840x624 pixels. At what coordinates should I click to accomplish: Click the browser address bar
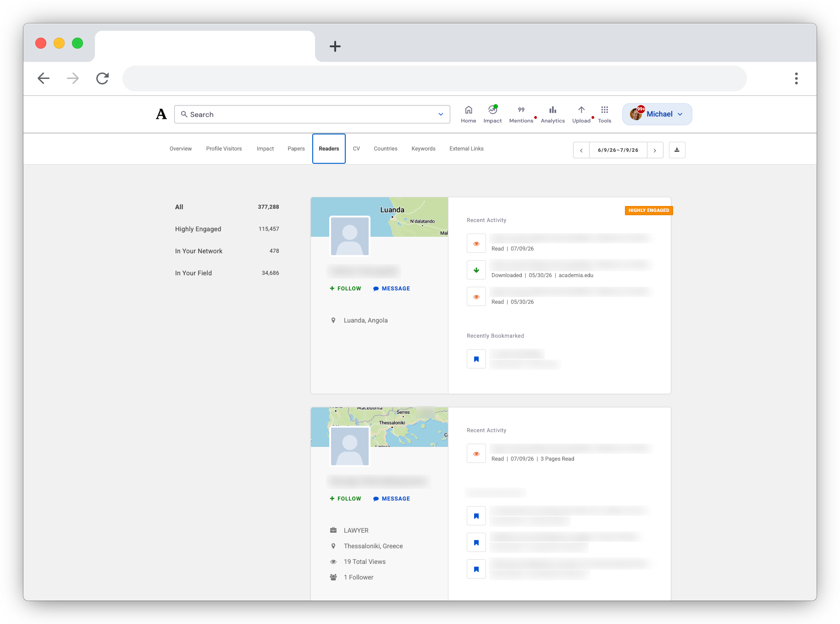434,78
